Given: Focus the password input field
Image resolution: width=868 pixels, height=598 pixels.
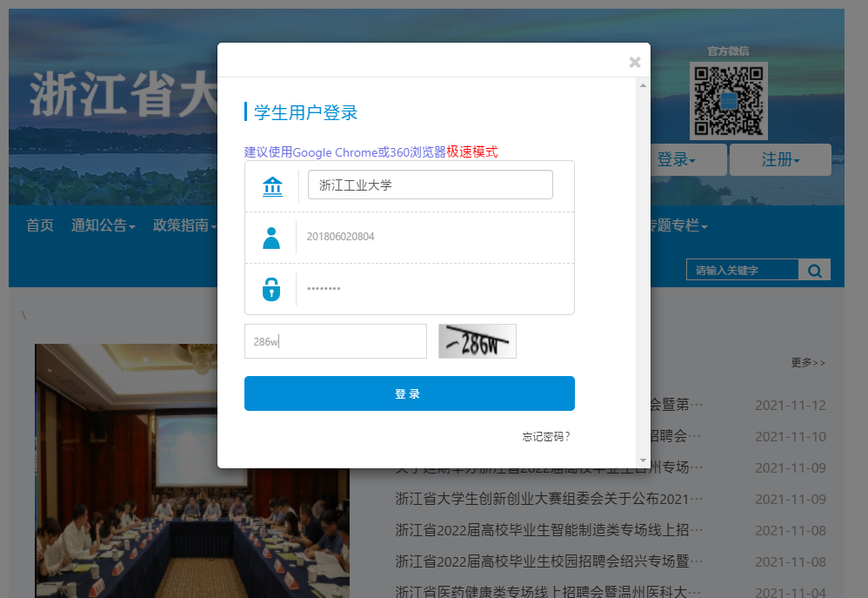Looking at the screenshot, I should 435,289.
